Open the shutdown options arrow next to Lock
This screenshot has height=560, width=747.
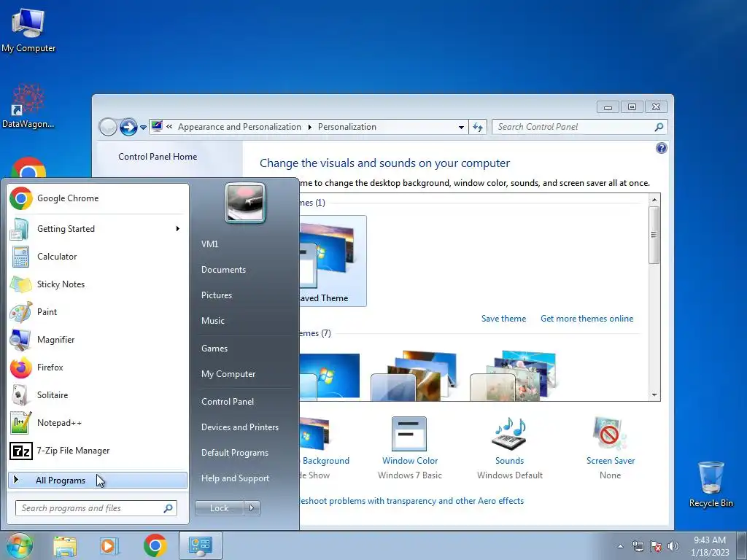[x=252, y=508]
